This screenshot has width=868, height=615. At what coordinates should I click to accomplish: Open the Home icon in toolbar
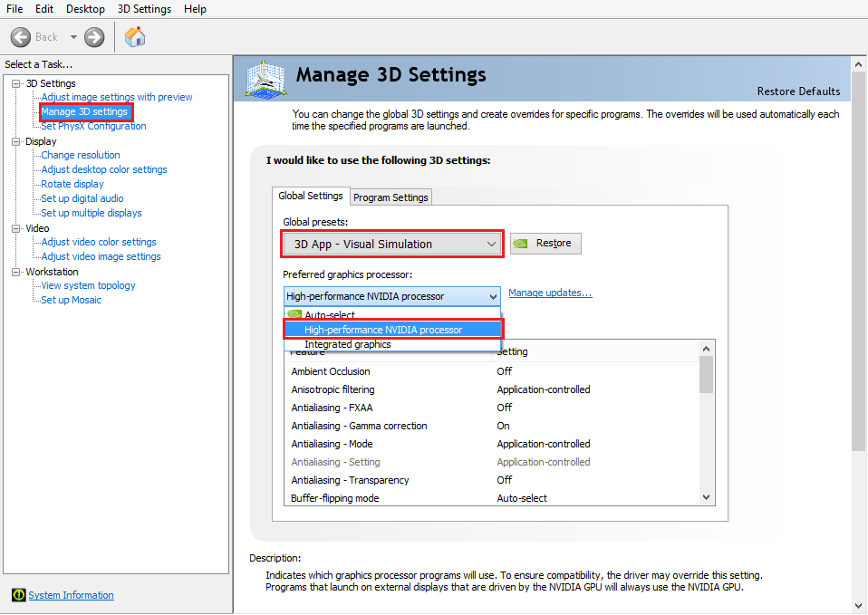pos(134,37)
